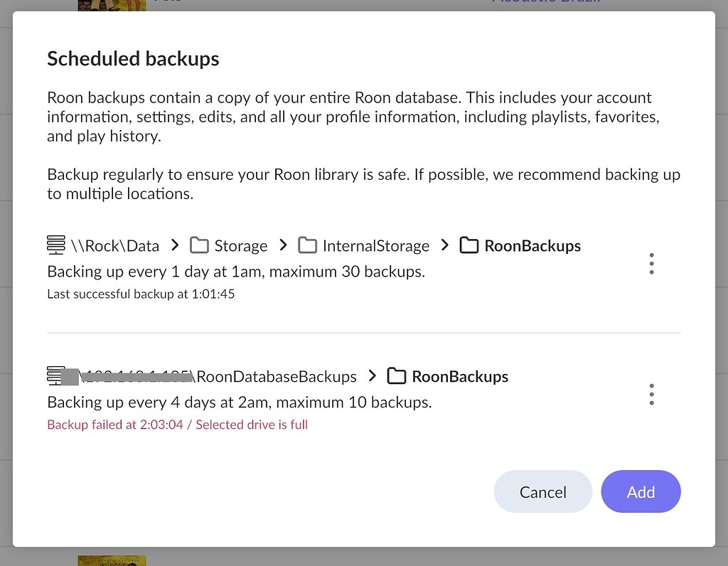
Task: Click the RoonBackups folder icon on first backup path
Action: click(x=469, y=245)
